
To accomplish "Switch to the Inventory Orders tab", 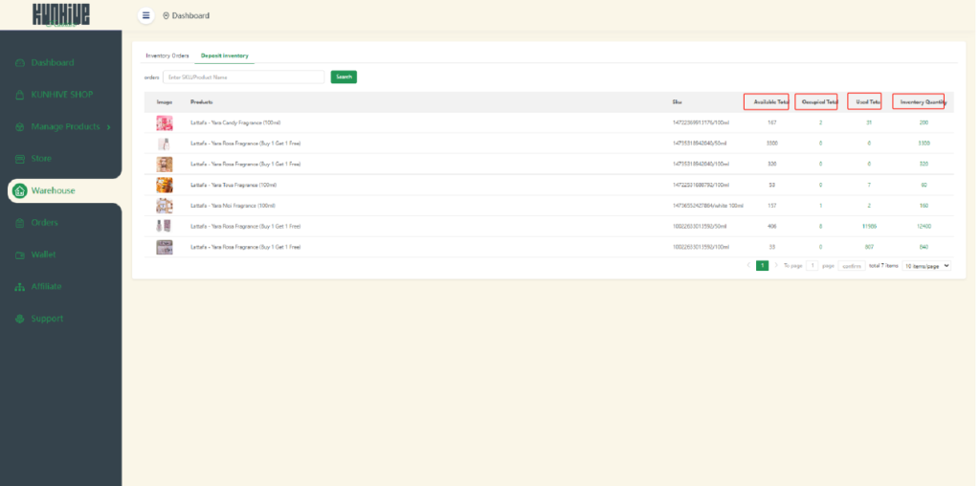I will pyautogui.click(x=167, y=55).
